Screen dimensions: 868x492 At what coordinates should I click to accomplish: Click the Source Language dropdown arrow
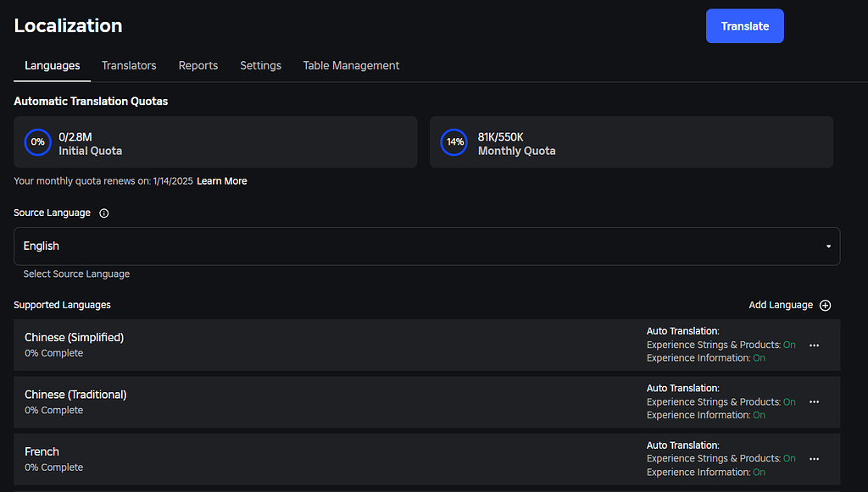828,246
